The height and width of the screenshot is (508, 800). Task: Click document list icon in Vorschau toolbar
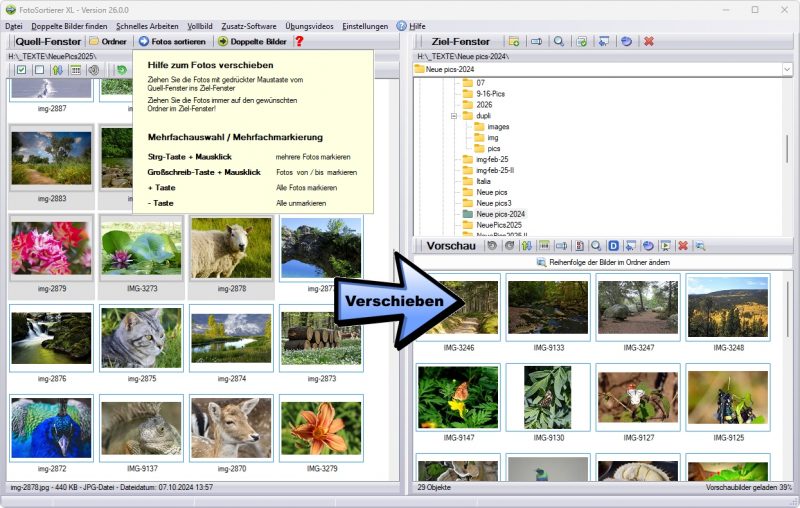[579, 246]
